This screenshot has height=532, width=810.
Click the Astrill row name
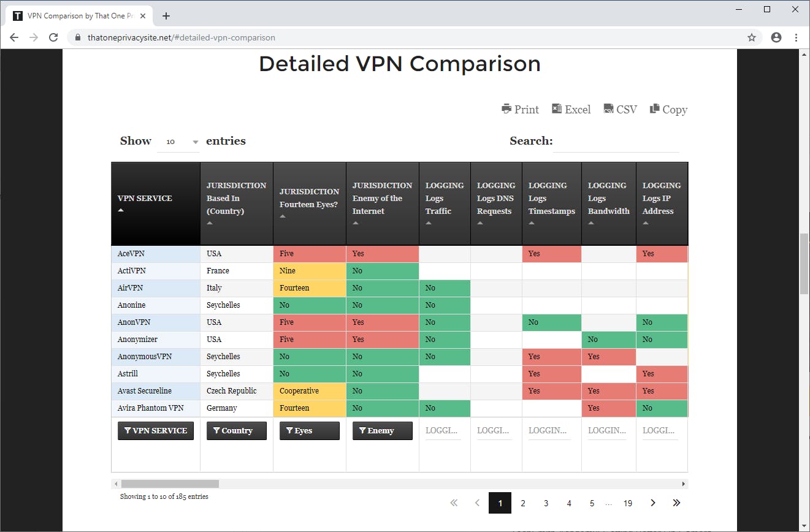(x=128, y=374)
